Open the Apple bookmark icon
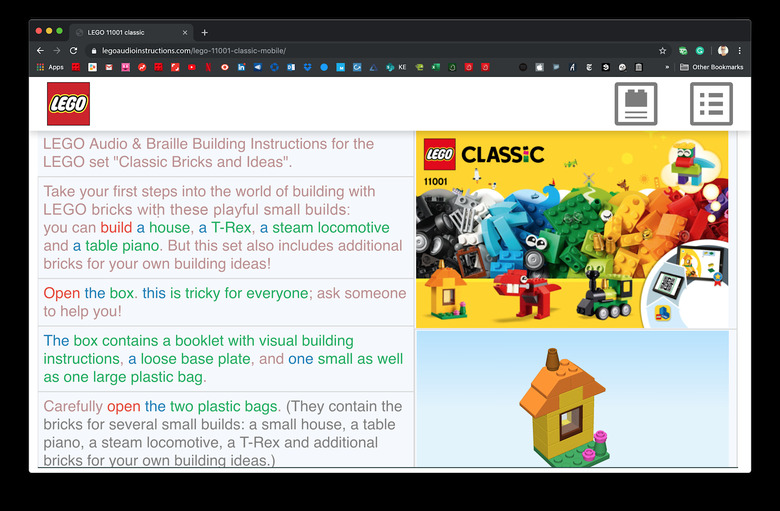This screenshot has height=511, width=780. pos(540,67)
